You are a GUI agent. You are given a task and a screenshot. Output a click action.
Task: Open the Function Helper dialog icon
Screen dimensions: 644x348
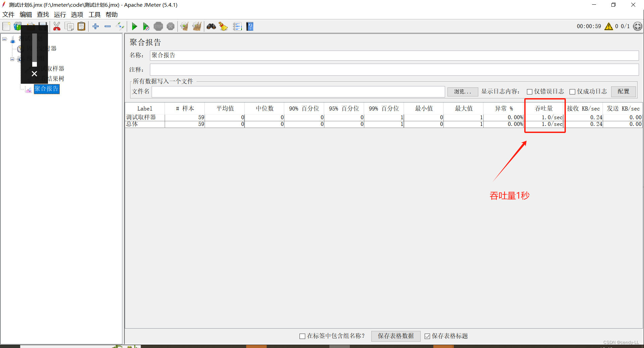tap(237, 26)
